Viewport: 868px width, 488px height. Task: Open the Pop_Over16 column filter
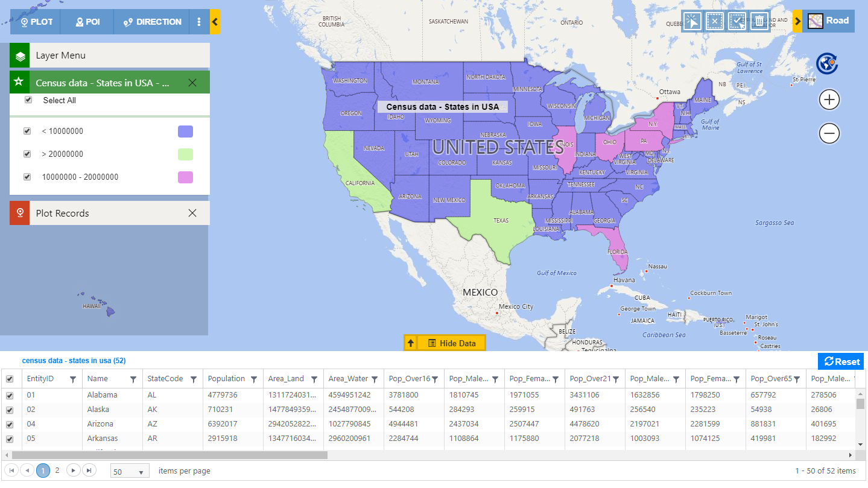435,379
